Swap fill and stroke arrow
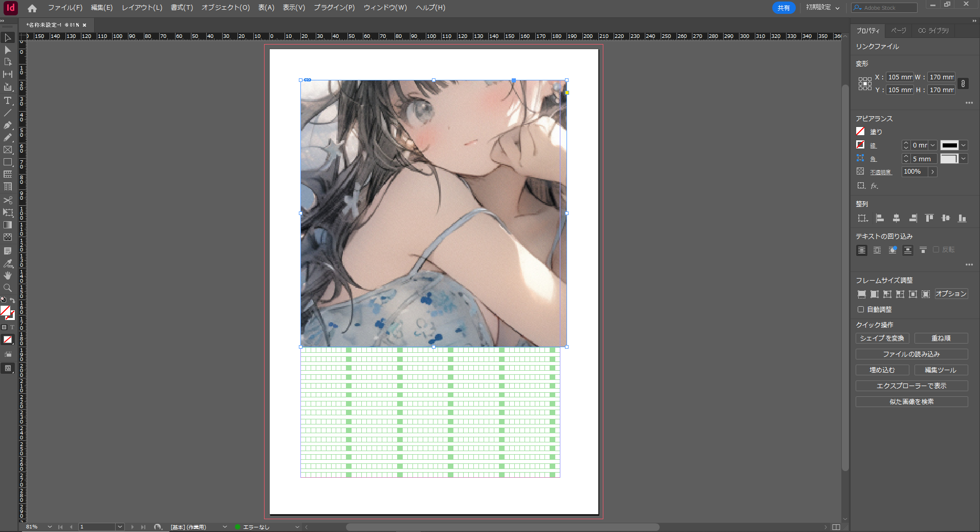980x532 pixels. (12, 300)
